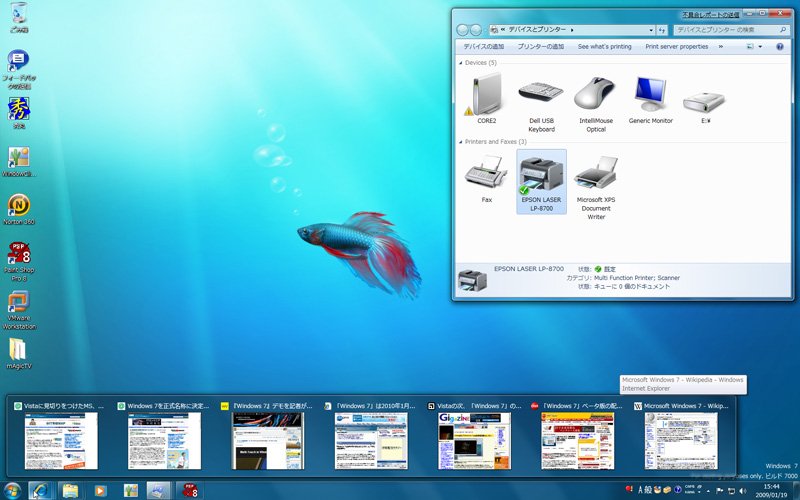
Task: Go back in Devices and Printers
Action: pos(462,30)
